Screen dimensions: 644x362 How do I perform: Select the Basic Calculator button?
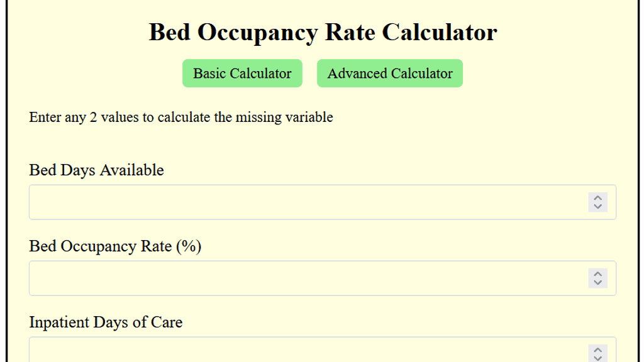(x=242, y=73)
